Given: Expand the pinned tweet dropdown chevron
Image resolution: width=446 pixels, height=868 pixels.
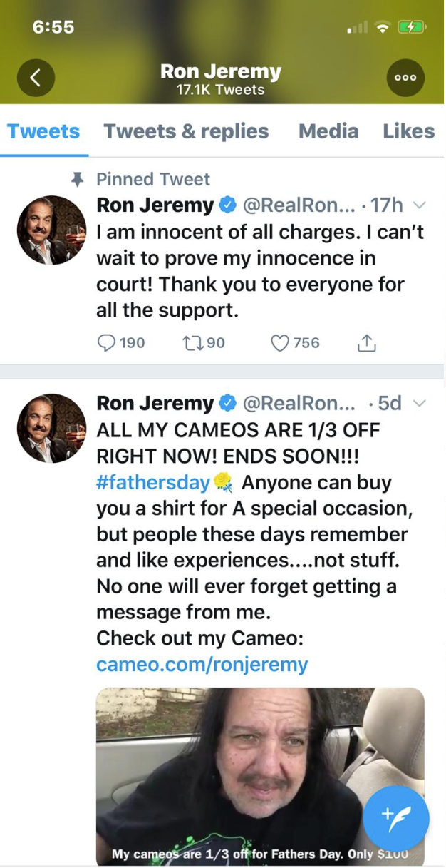Looking at the screenshot, I should click(x=420, y=205).
